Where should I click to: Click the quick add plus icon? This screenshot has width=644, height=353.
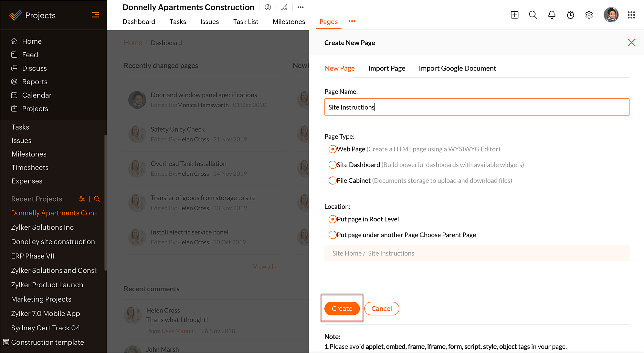514,15
